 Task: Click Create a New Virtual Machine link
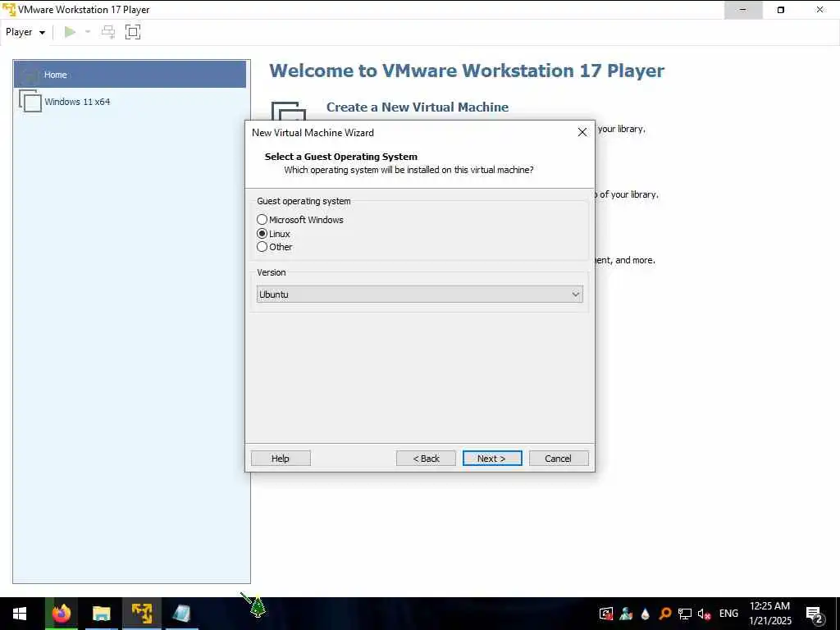(418, 107)
